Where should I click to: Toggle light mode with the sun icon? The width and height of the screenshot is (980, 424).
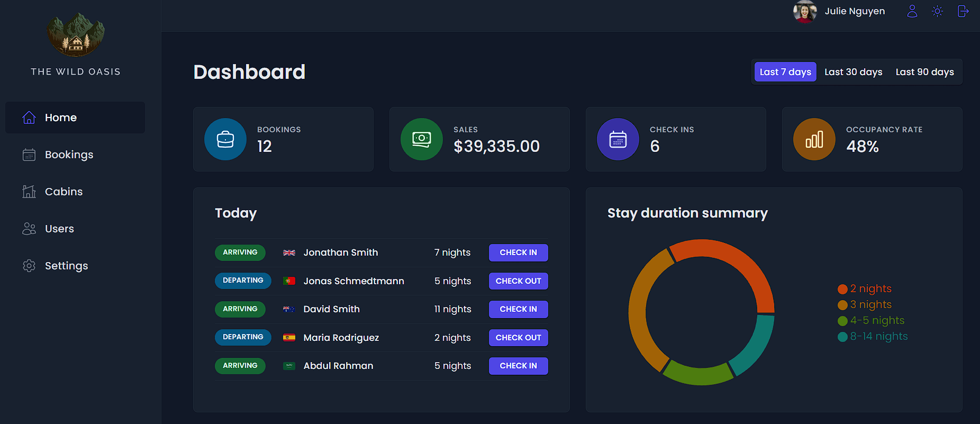coord(937,11)
